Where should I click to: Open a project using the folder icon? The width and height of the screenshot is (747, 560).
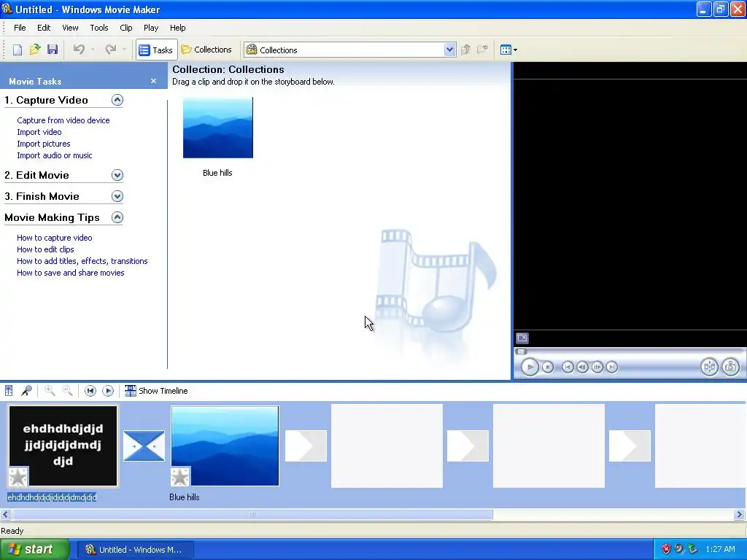pos(35,50)
